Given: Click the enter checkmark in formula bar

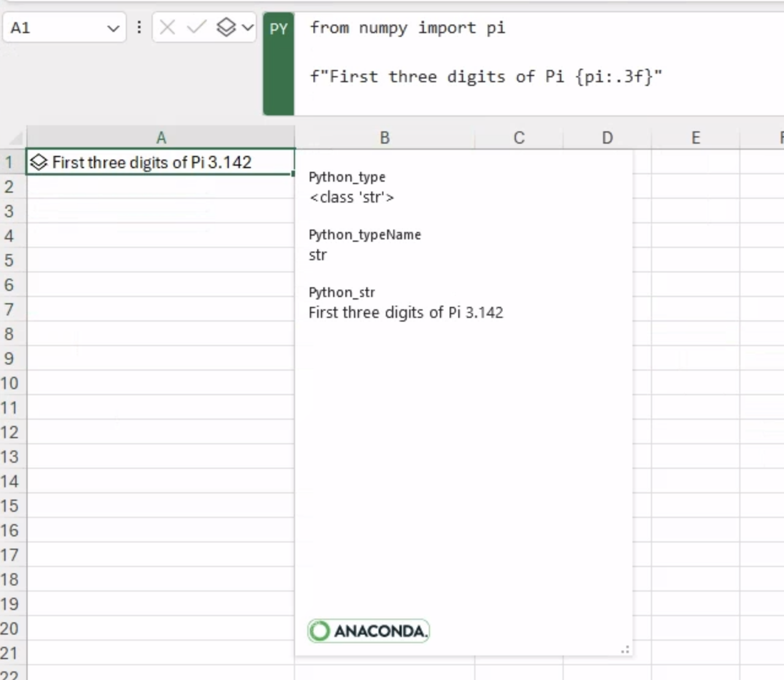Looking at the screenshot, I should (x=196, y=28).
